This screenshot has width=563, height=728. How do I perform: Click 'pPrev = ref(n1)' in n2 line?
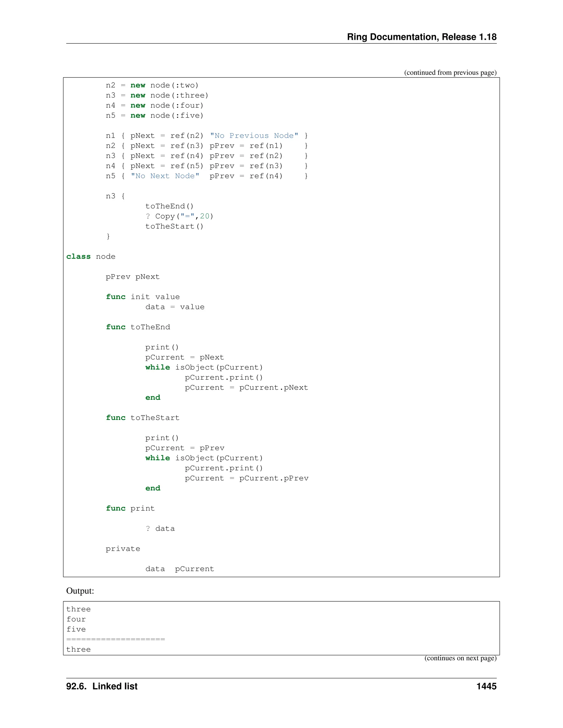coord(246,146)
